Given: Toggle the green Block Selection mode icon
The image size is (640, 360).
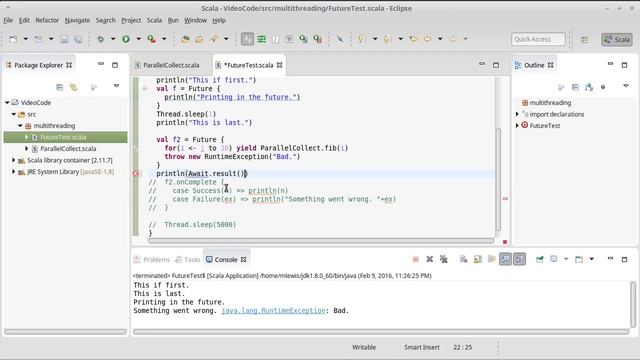Looking at the screenshot, I should [261, 39].
